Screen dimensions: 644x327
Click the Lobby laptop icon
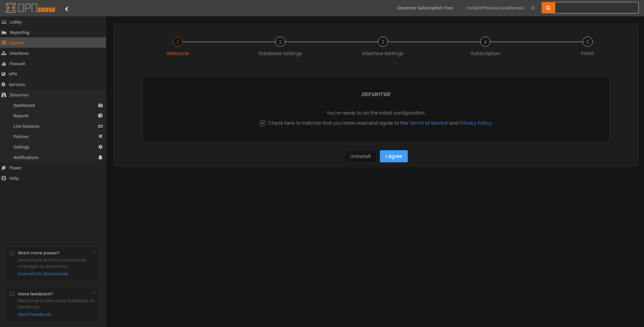4,22
